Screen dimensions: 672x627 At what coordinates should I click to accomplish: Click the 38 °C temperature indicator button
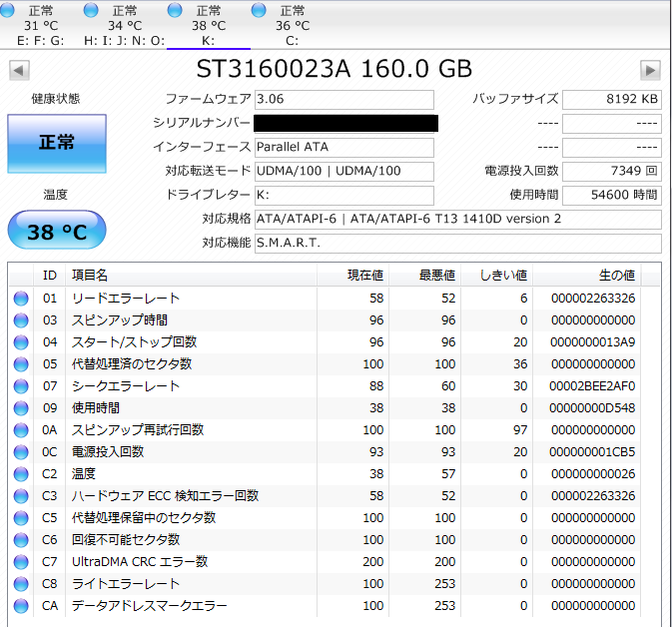56,232
